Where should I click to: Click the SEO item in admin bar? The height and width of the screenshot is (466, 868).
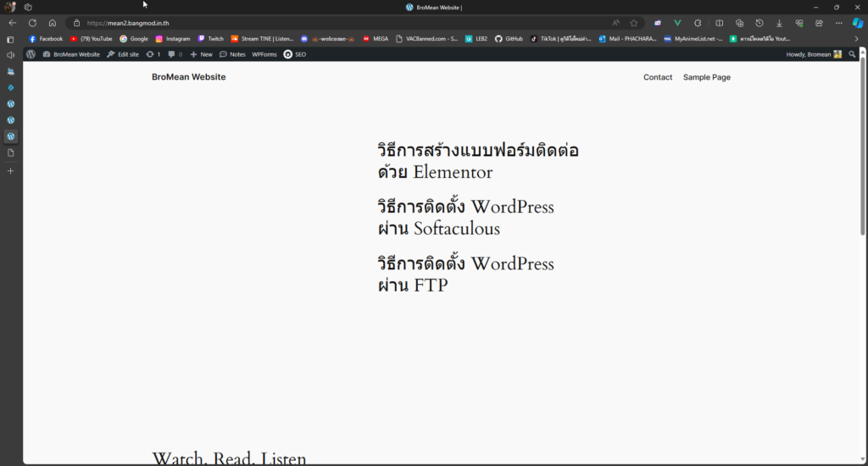tap(295, 54)
